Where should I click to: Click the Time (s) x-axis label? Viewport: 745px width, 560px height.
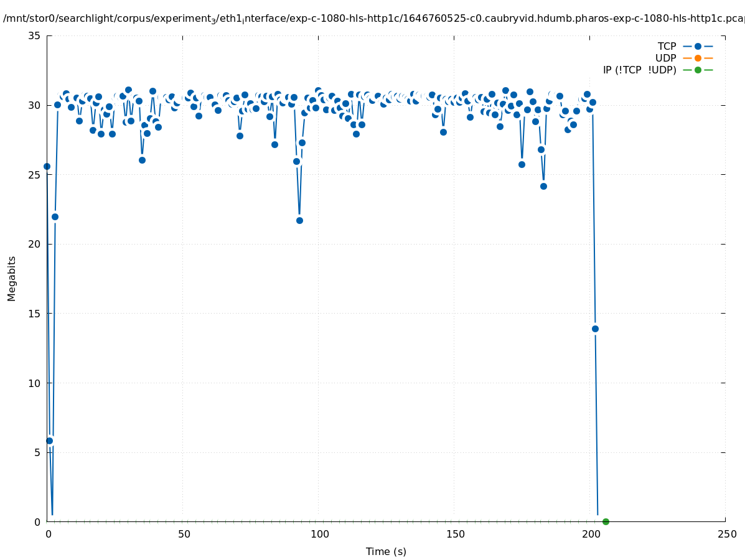pos(386,551)
